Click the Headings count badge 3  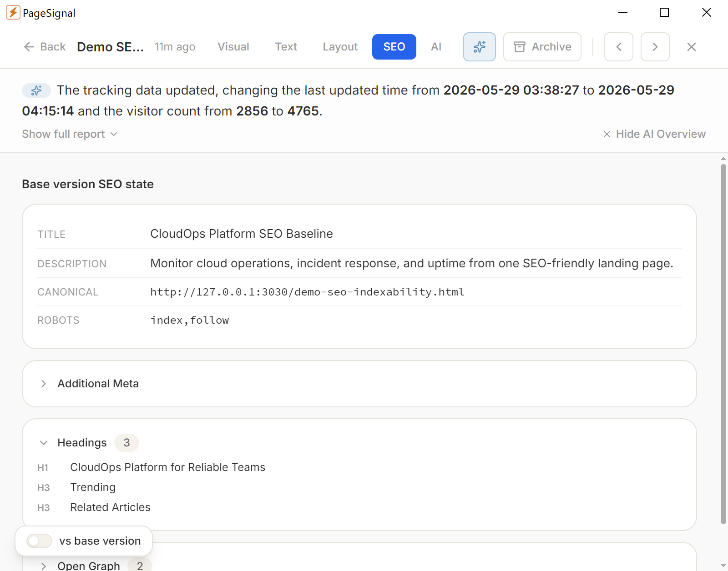(126, 443)
